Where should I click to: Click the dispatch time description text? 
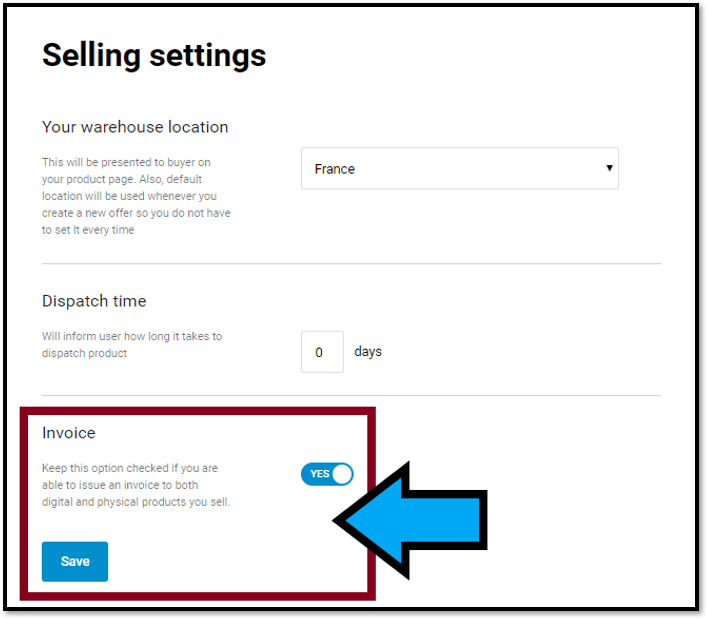pyautogui.click(x=132, y=344)
